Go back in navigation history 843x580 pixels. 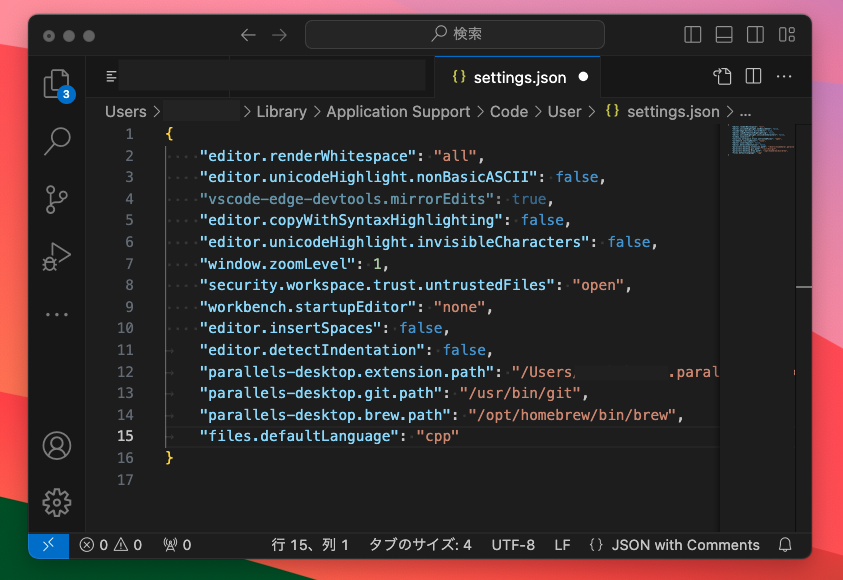[x=248, y=35]
